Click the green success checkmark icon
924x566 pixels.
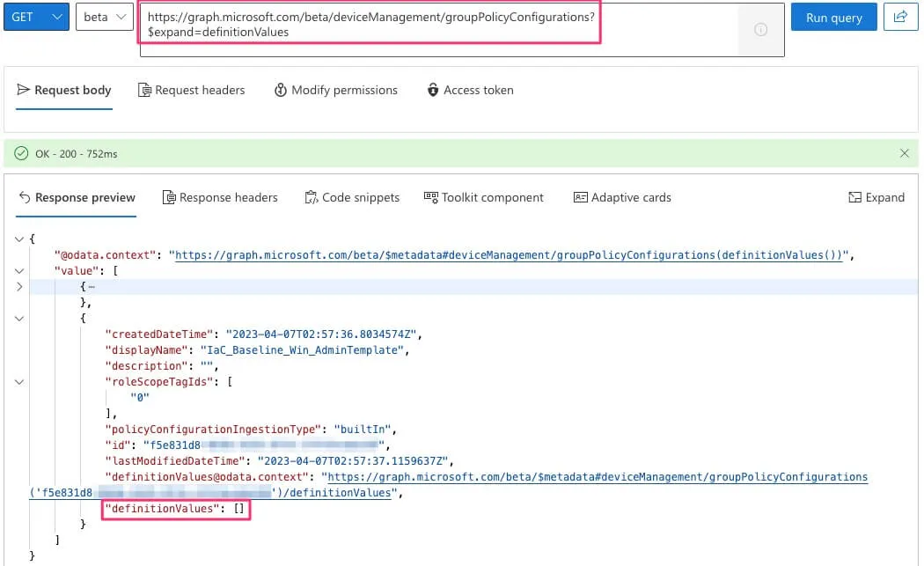pos(21,153)
